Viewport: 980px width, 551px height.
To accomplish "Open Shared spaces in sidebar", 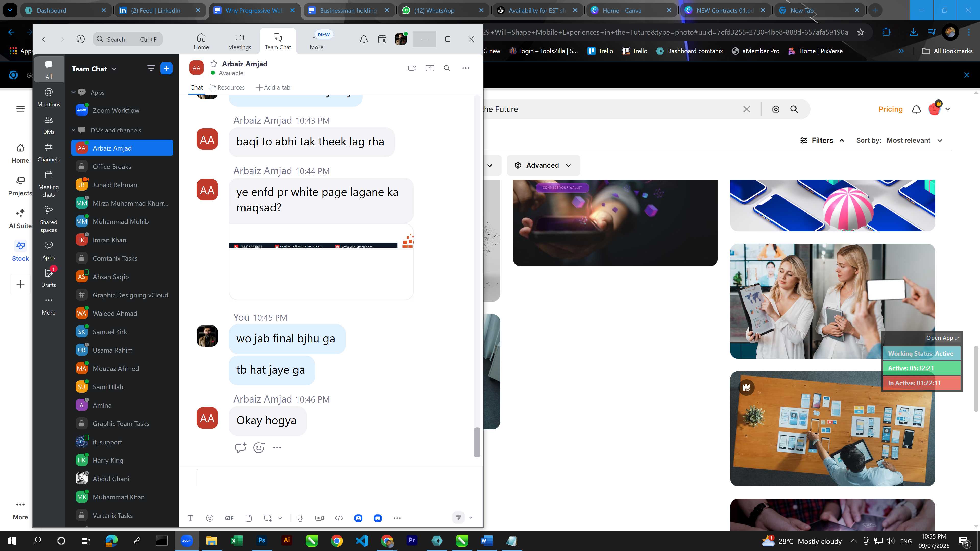I will click(x=49, y=219).
